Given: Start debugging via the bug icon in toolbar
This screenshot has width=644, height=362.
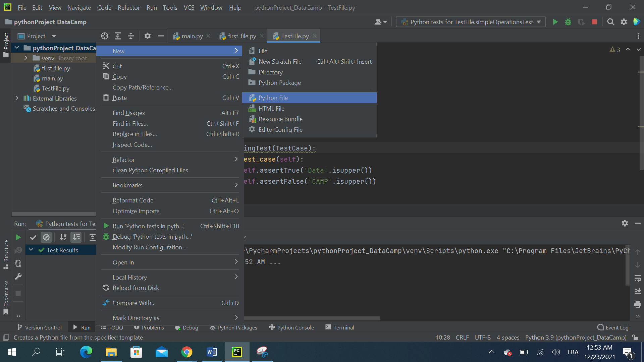Looking at the screenshot, I should click(x=568, y=22).
